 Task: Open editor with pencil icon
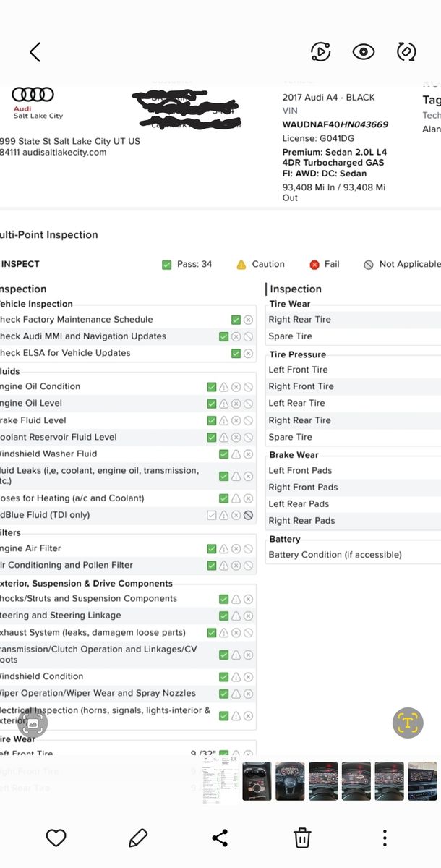(138, 838)
